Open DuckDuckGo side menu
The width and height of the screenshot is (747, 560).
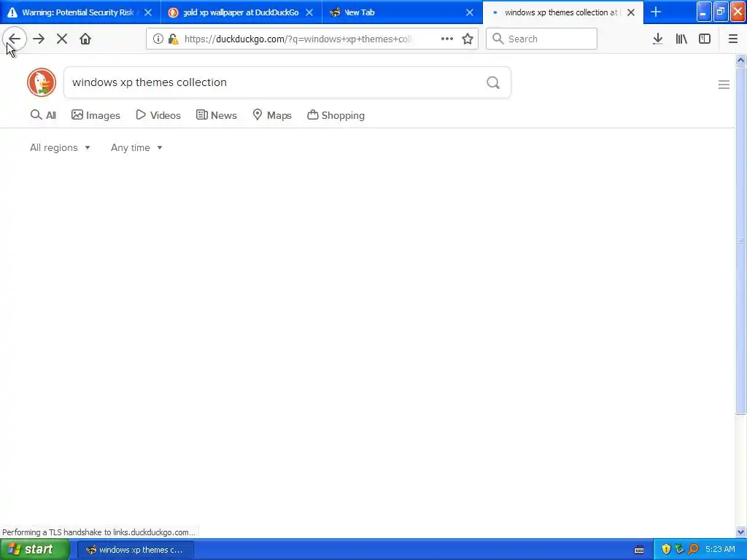(724, 85)
